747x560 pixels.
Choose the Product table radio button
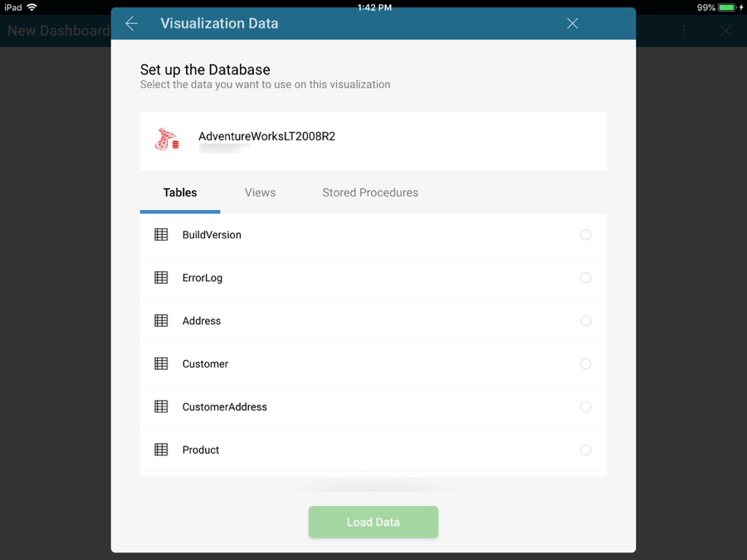tap(585, 450)
